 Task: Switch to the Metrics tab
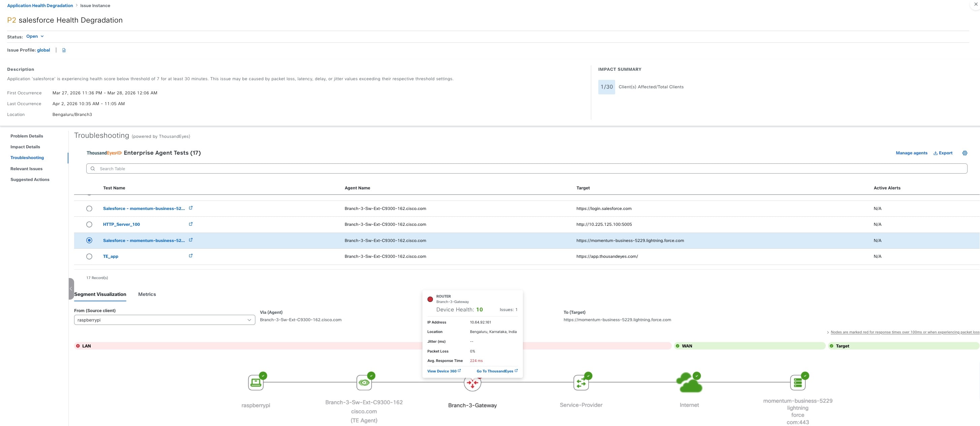point(147,294)
